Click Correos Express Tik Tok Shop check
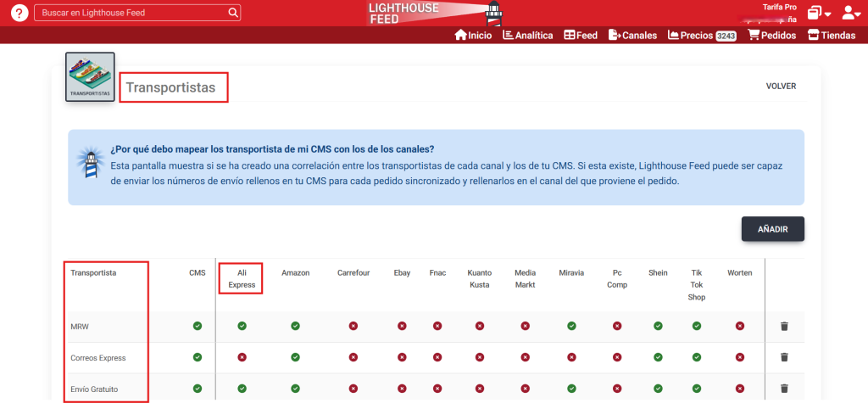The width and height of the screenshot is (868, 403). [697, 357]
